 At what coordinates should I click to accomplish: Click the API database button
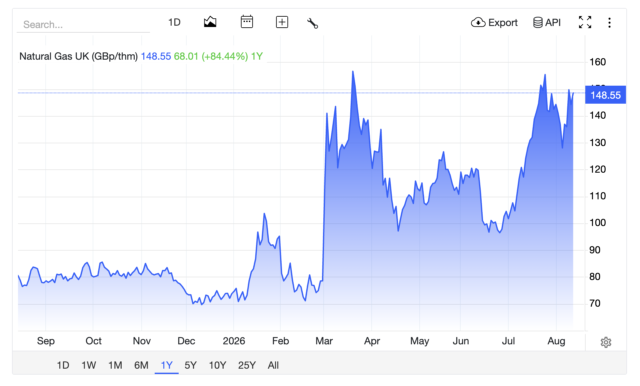[x=547, y=22]
